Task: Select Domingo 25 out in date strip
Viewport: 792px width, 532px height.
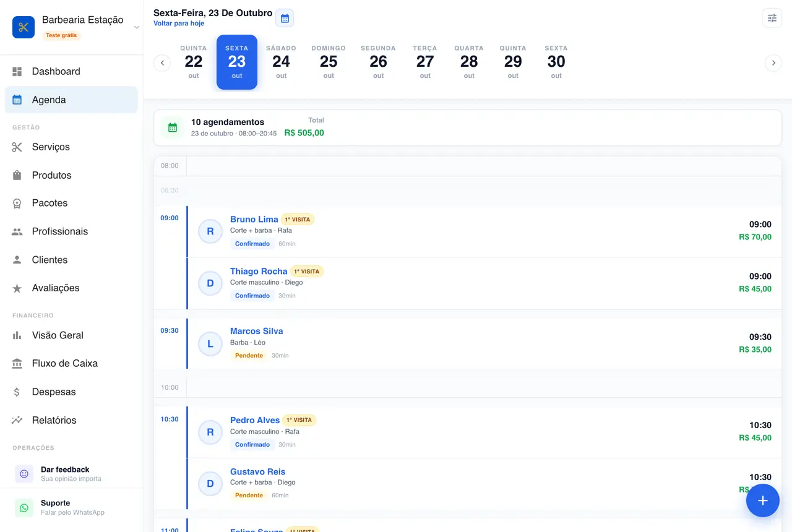Action: pos(329,62)
